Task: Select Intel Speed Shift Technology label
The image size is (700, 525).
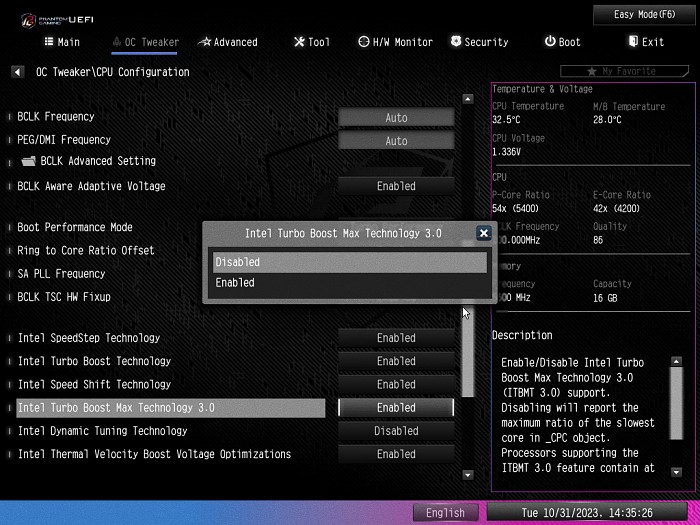Action: click(94, 384)
